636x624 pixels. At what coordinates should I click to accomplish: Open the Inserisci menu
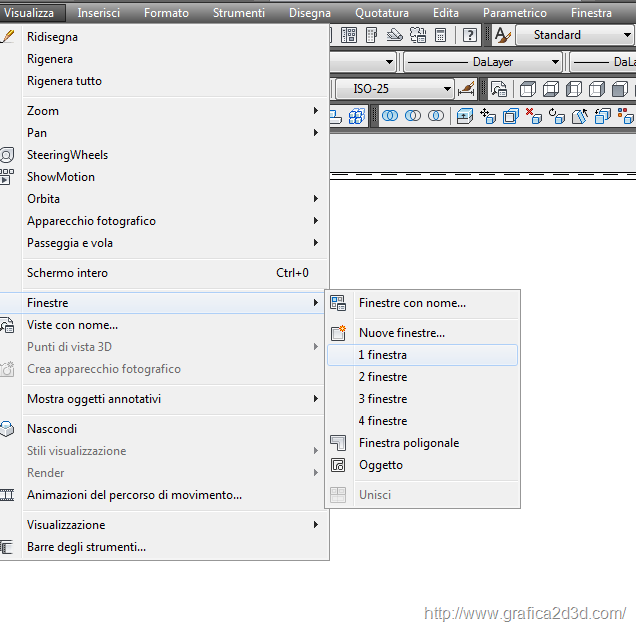point(98,13)
